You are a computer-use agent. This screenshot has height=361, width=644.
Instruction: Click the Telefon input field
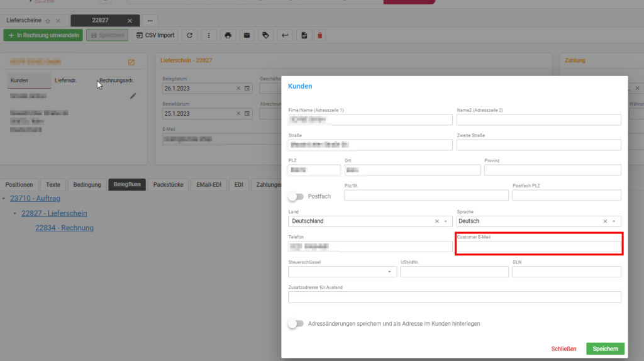[370, 247]
